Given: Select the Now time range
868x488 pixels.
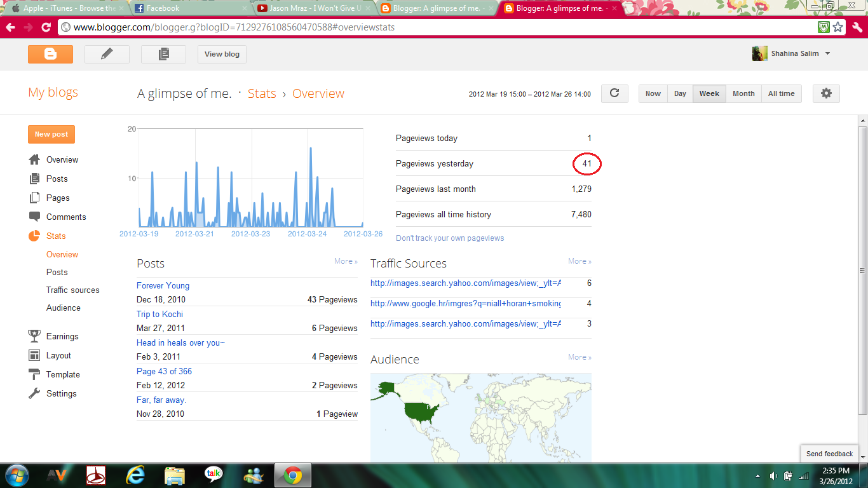Looking at the screenshot, I should coord(653,93).
